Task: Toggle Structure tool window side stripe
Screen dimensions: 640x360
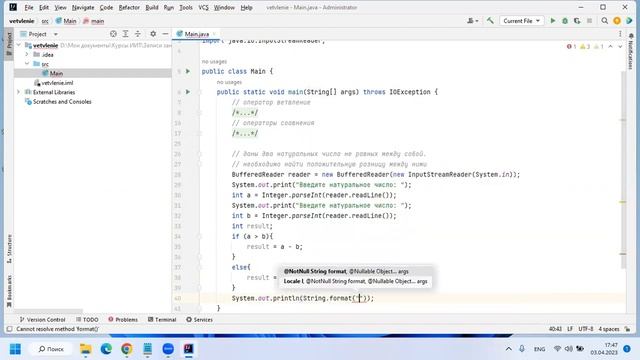Action: tap(9, 249)
